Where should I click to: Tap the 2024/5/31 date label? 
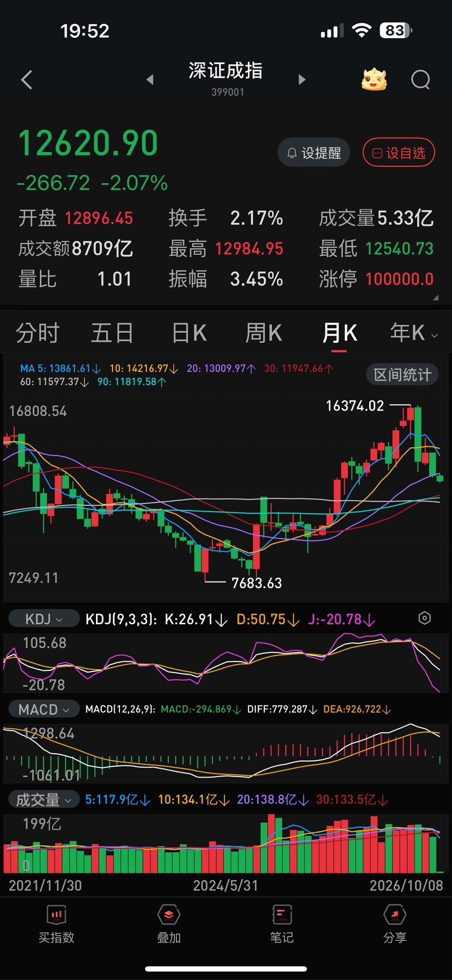point(225,886)
